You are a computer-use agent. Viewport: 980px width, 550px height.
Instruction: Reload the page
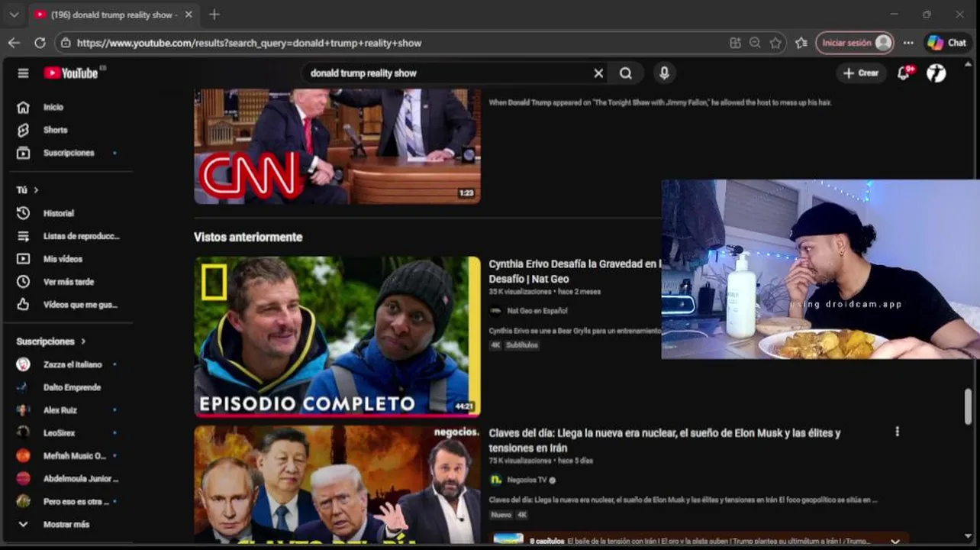[x=40, y=43]
